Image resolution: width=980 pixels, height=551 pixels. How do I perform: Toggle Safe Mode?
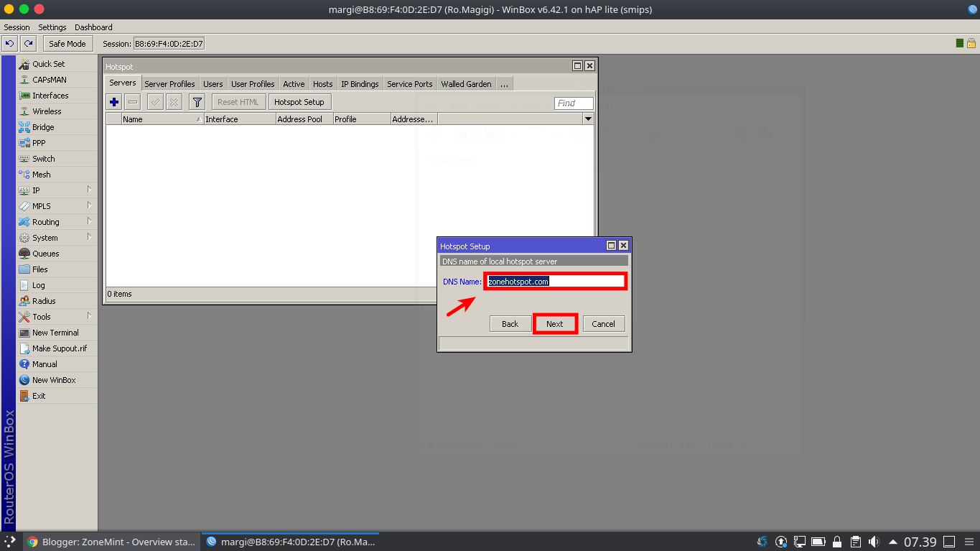(x=67, y=44)
